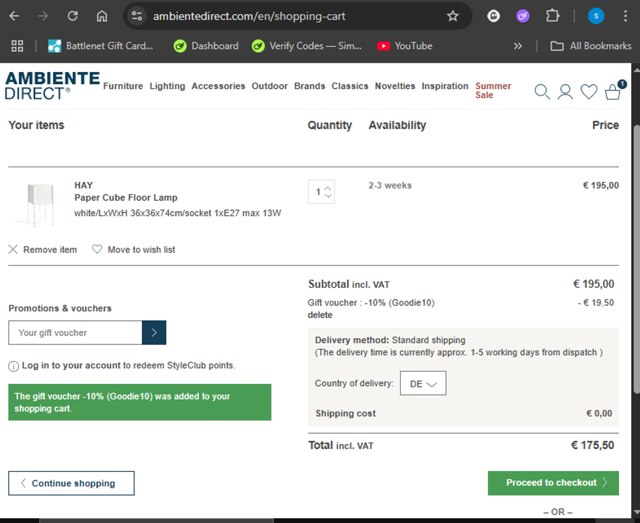Open site information icon in address bar
The image size is (640, 523).
tap(137, 16)
